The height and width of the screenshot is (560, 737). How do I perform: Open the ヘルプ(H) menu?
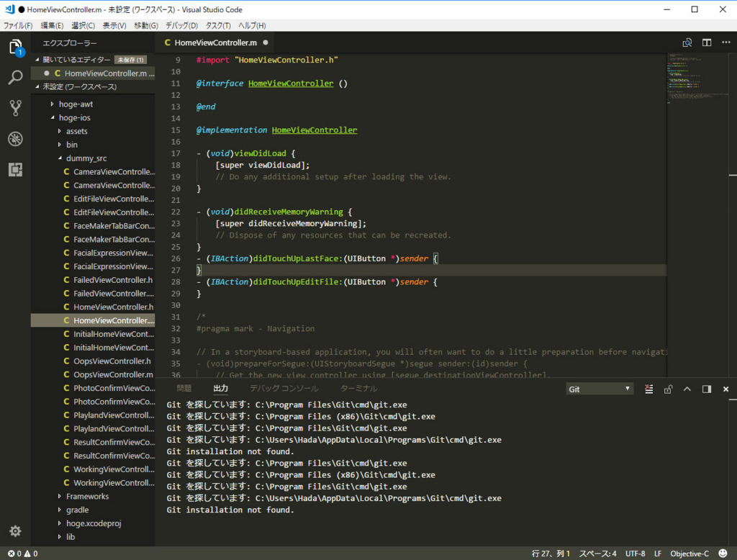point(252,25)
